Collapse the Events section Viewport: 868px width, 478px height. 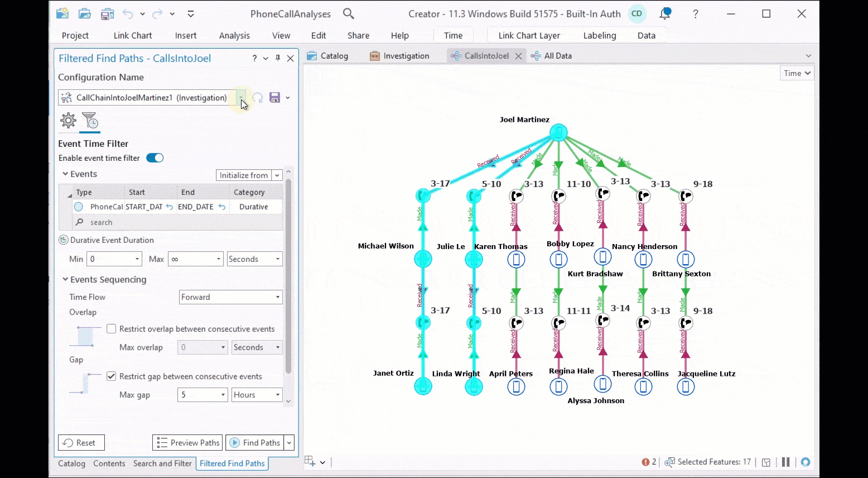click(x=65, y=174)
